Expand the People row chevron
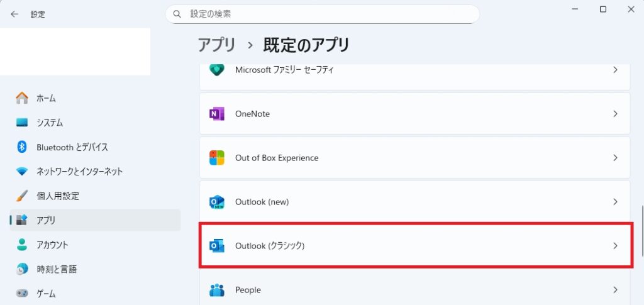 (615, 290)
